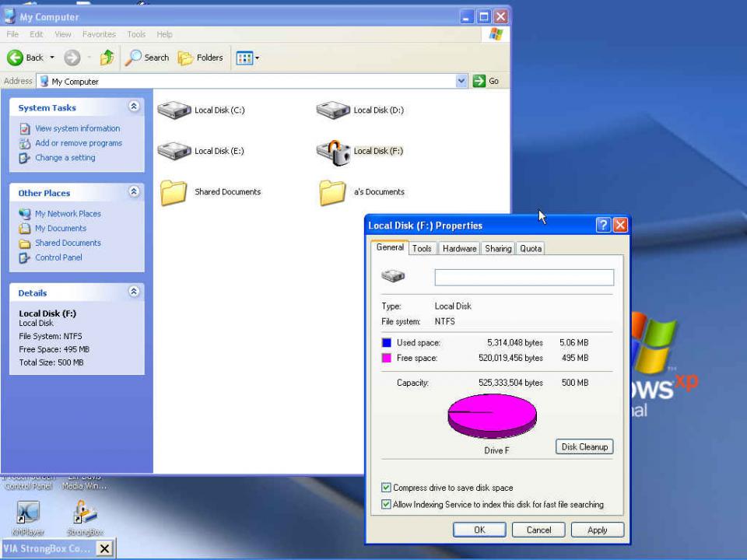Click the Folders toolbar button
Screen dimensions: 747x560
[x=201, y=58]
